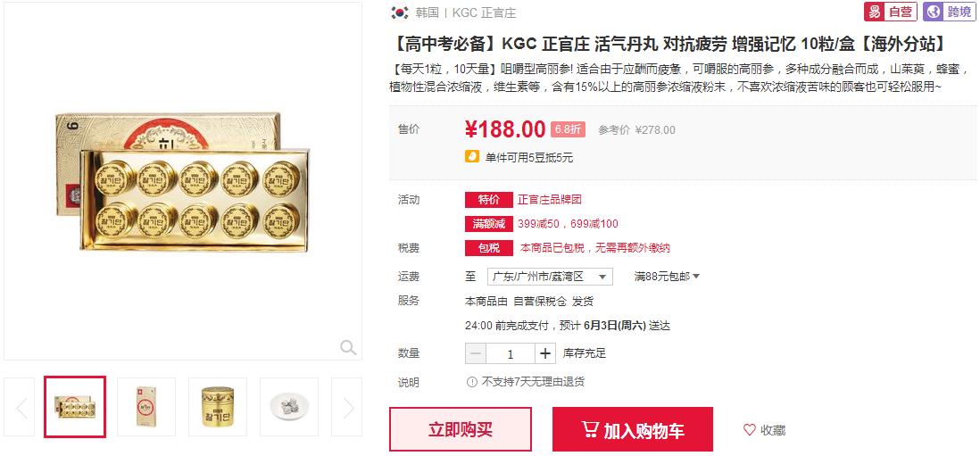The width and height of the screenshot is (980, 456).
Task: Open the 正官庄品牌团 link
Action: [x=550, y=200]
